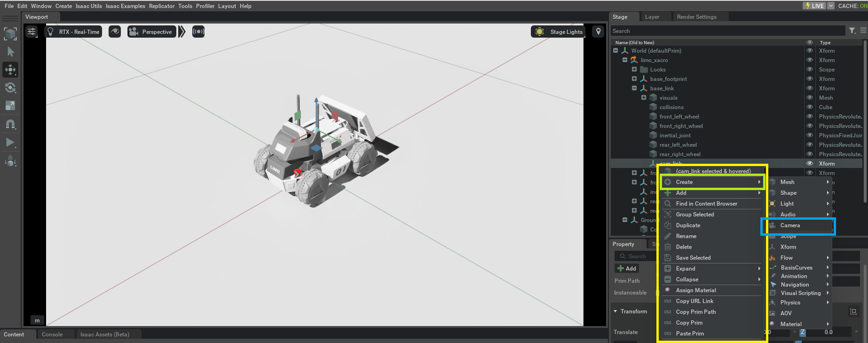The width and height of the screenshot is (868, 343).
Task: Collapse the base_link tree node
Action: [634, 88]
